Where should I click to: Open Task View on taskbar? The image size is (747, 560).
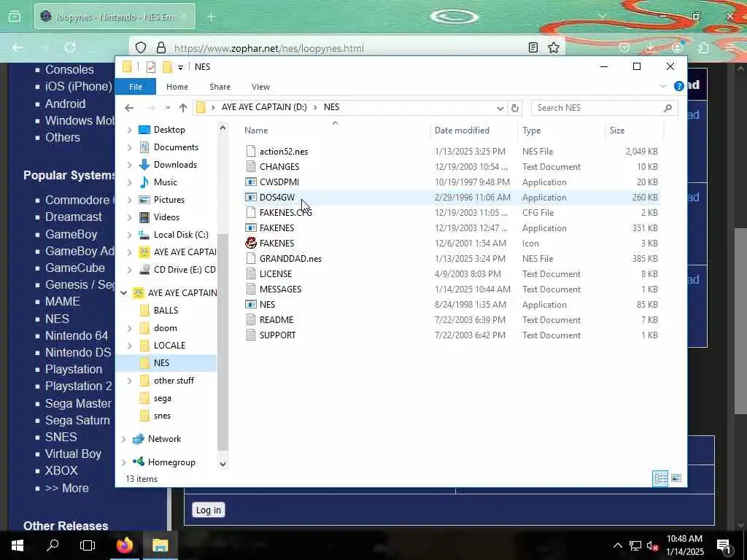(88, 545)
